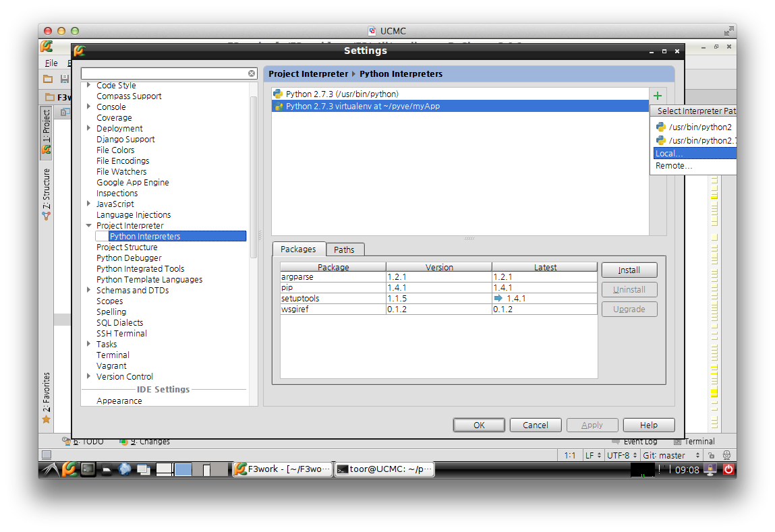Open the 6: TODO tool window
The height and width of the screenshot is (532, 775).
point(82,442)
